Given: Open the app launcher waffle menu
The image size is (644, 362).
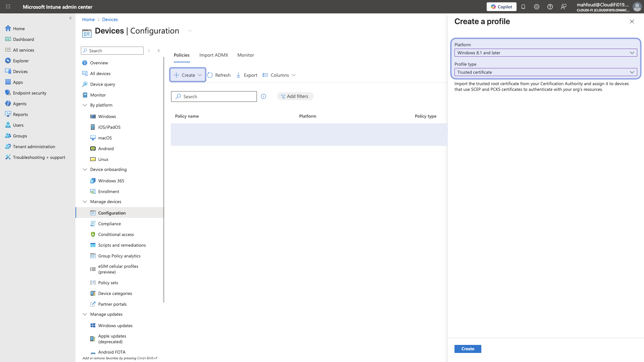Looking at the screenshot, I should [x=8, y=7].
